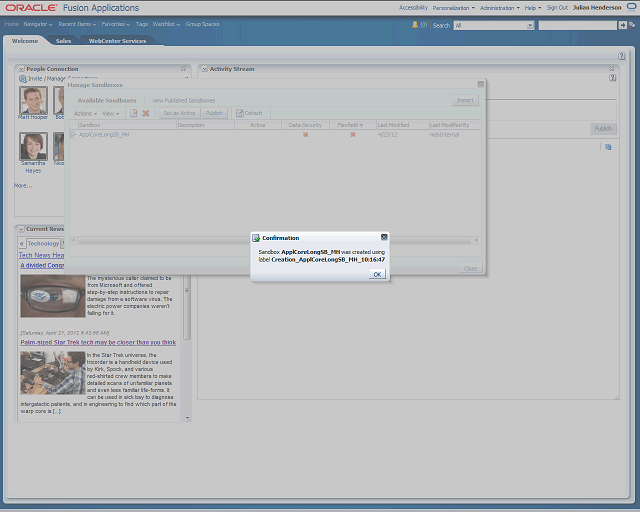Screen dimensions: 640x512
Task: Click the Current News scroll down arrow
Action: click(187, 418)
